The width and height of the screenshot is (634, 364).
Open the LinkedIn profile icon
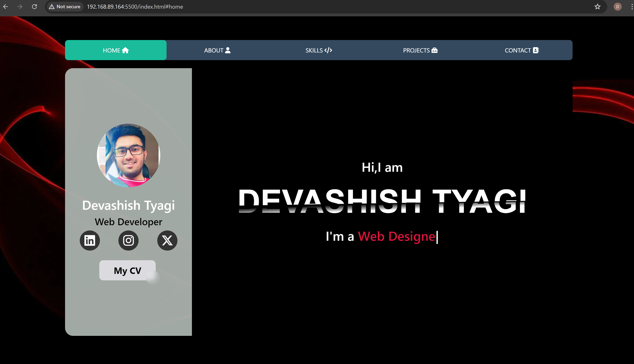(90, 241)
